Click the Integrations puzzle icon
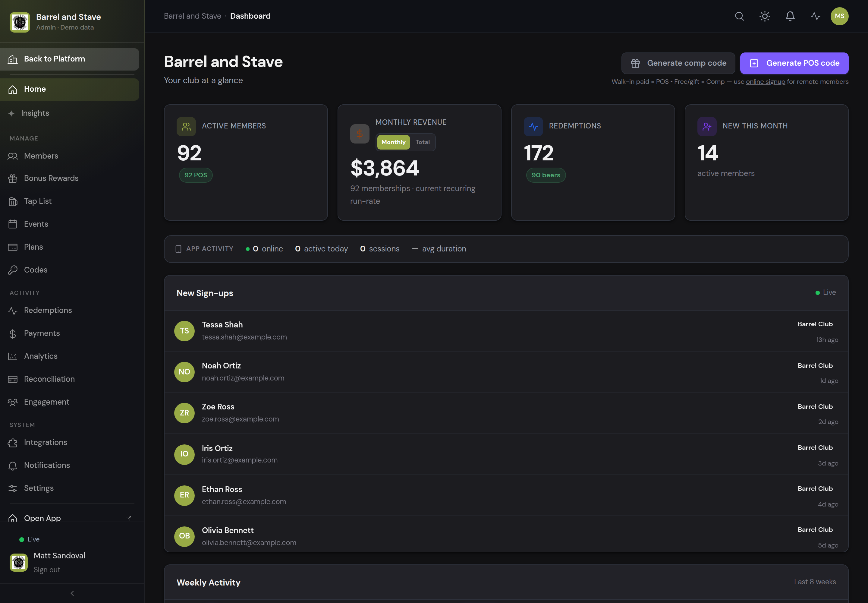The width and height of the screenshot is (868, 603). pyautogui.click(x=13, y=443)
